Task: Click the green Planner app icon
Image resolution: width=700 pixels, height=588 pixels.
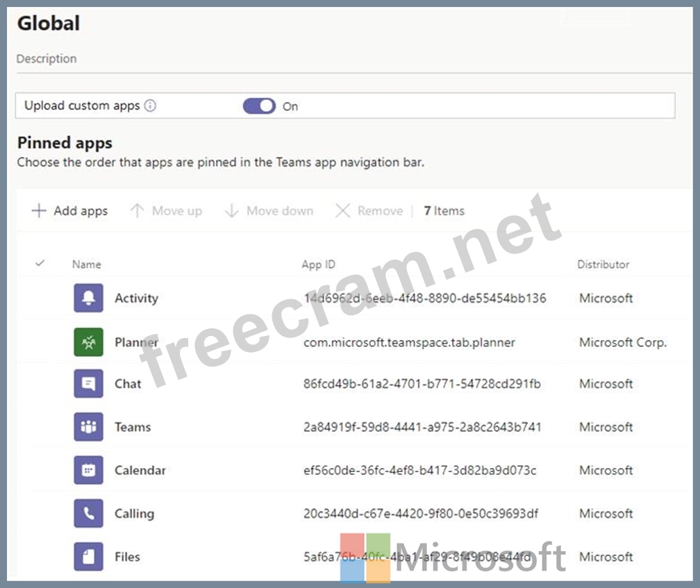Action: pos(88,342)
